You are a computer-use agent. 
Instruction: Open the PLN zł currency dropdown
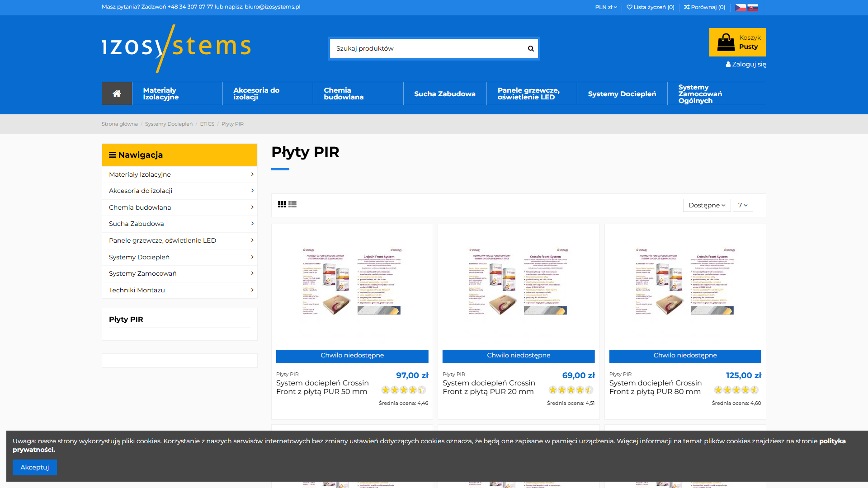click(606, 7)
